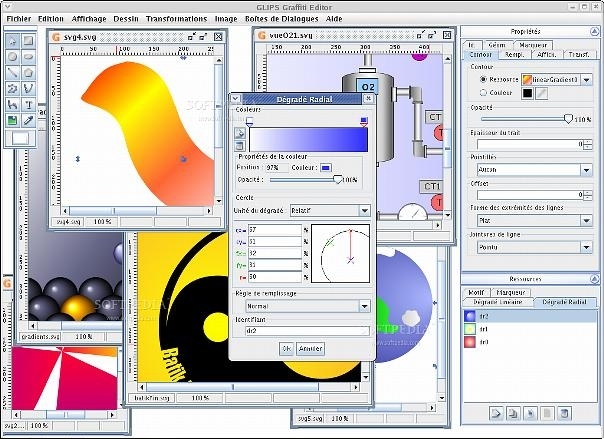Click the Opacité slider handle in gradient dialog
Viewport: 604px width, 439px height.
338,179
